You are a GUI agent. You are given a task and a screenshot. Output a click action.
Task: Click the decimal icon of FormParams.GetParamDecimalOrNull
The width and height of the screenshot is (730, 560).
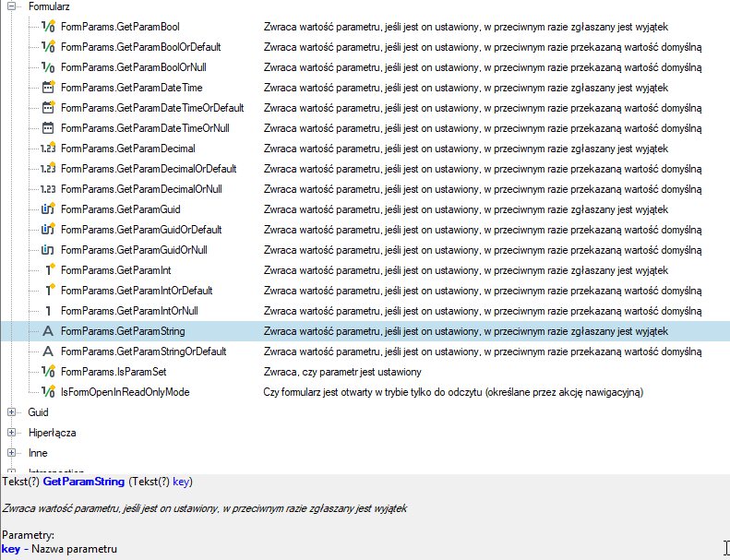click(48, 189)
